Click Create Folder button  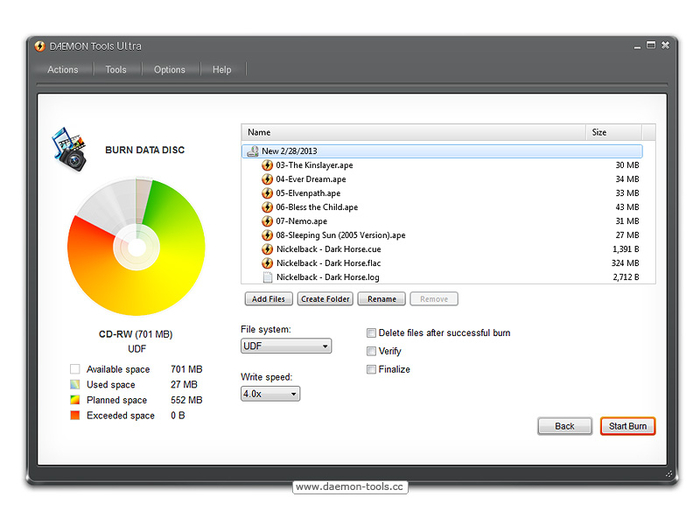pyautogui.click(x=325, y=299)
